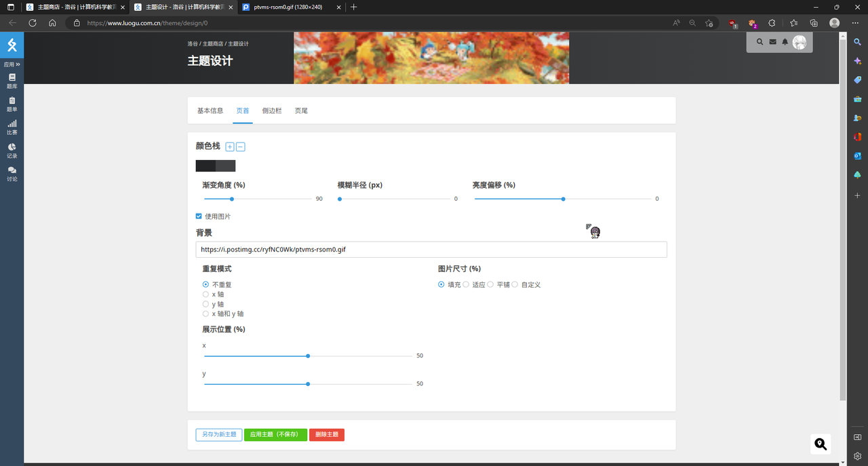Select the x 轴和 y 轴 repeat option

[x=205, y=314]
